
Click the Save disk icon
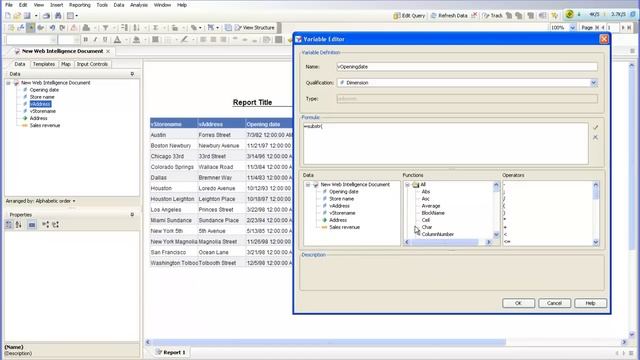pyautogui.click(x=27, y=16)
